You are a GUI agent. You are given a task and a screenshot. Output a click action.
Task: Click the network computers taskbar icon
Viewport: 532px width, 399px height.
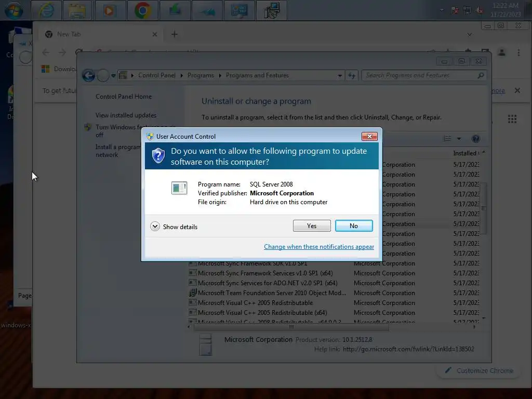(x=272, y=10)
